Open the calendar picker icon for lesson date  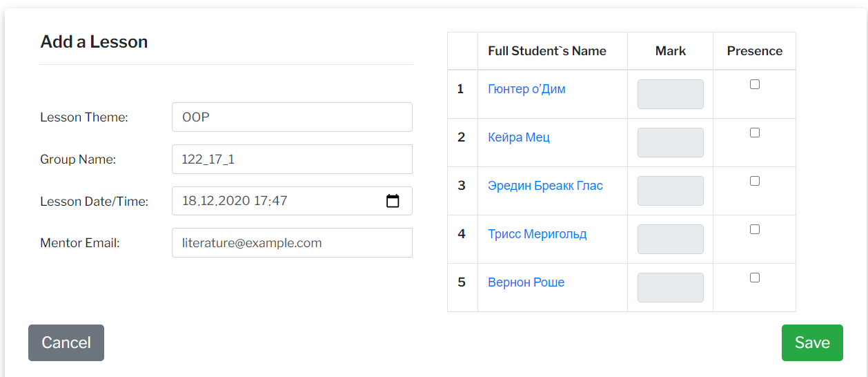(393, 201)
